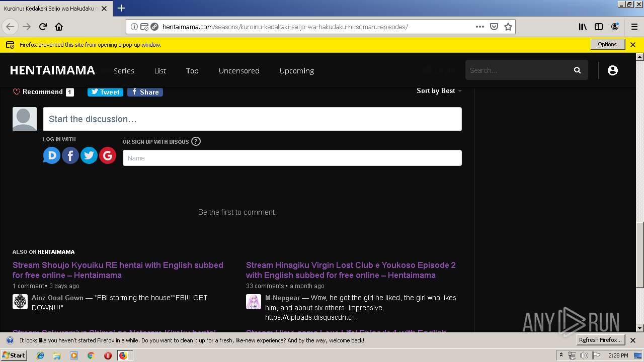Close the Kuroinu browser tab

pyautogui.click(x=104, y=9)
